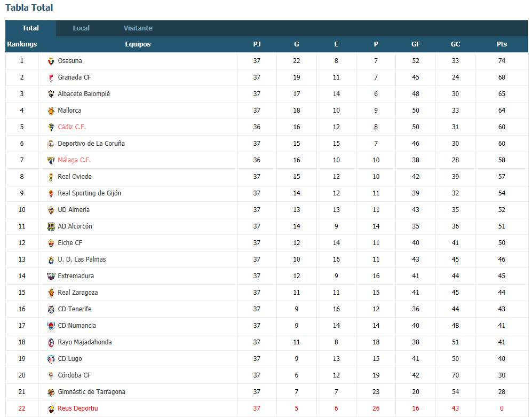Switch to the Visitante tab
Viewport: 532px width, 417px height.
138,28
